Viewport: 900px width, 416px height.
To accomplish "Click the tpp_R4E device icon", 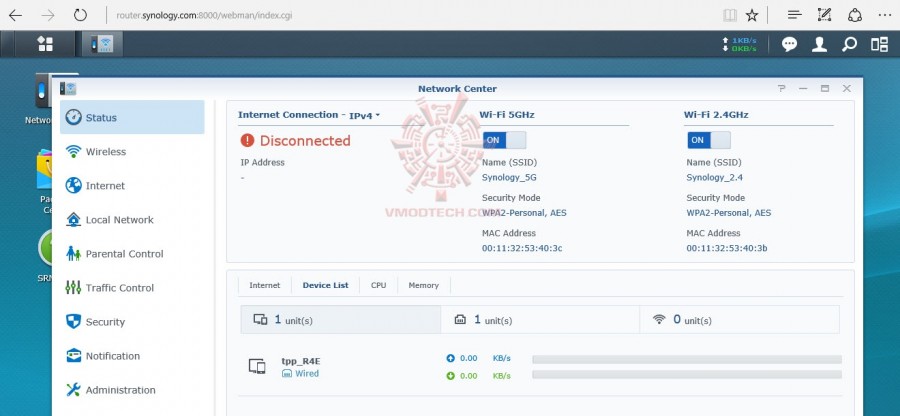I will [x=257, y=366].
